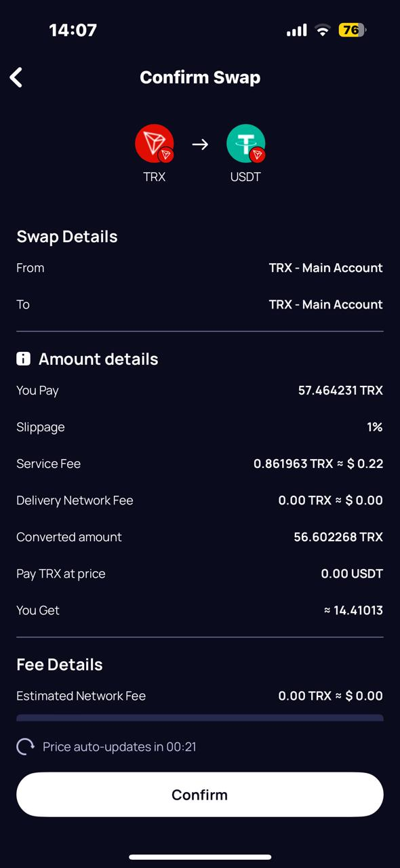Tap the Service Fee amount row
This screenshot has width=400, height=868.
tap(200, 464)
